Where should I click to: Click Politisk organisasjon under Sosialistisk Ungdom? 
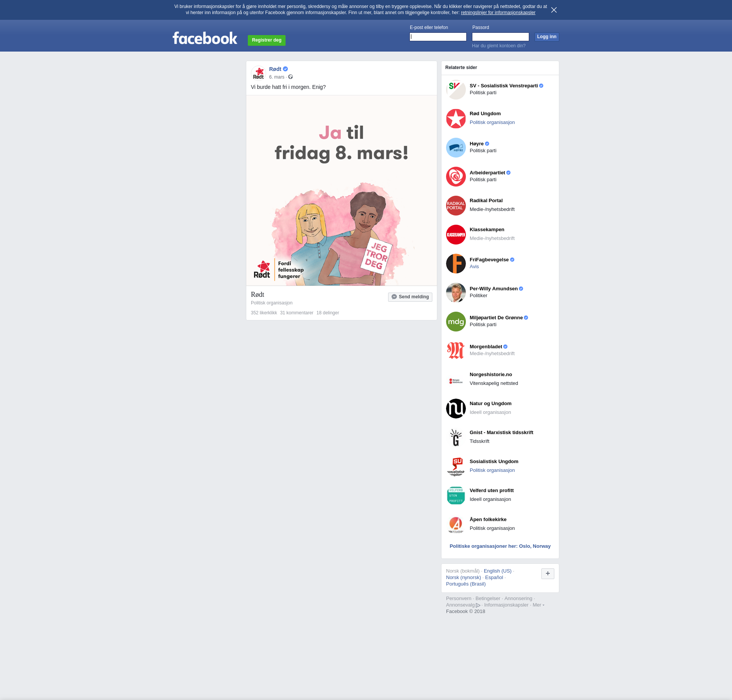(492, 470)
